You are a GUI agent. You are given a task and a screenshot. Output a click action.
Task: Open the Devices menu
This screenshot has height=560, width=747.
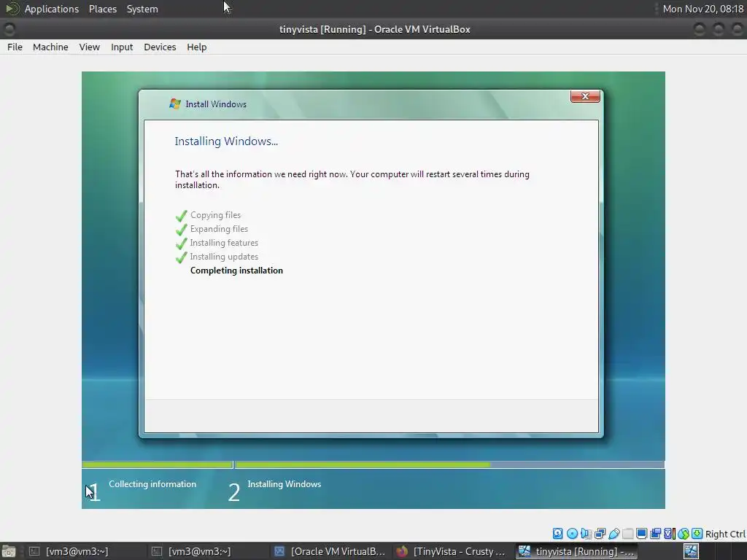point(160,47)
